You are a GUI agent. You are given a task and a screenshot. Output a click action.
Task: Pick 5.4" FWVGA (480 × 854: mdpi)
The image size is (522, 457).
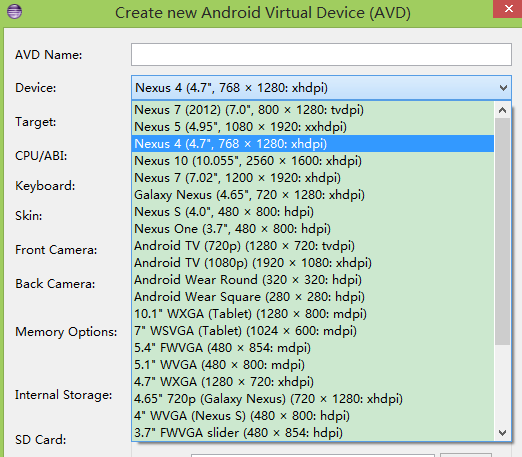tap(313, 348)
